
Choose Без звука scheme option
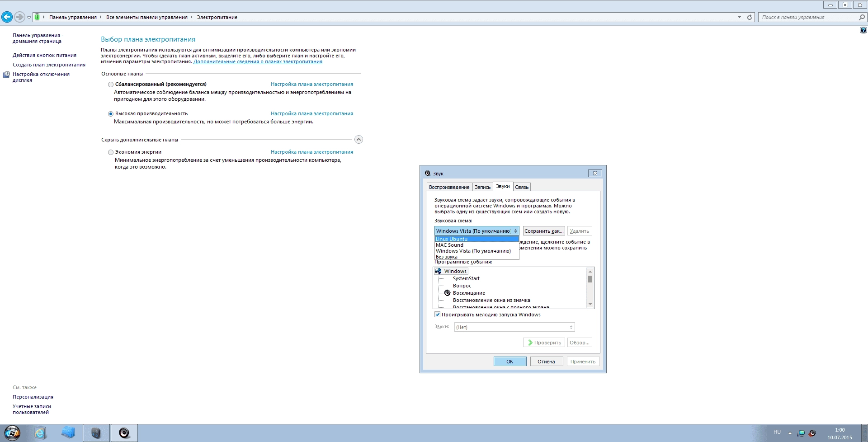pyautogui.click(x=476, y=257)
